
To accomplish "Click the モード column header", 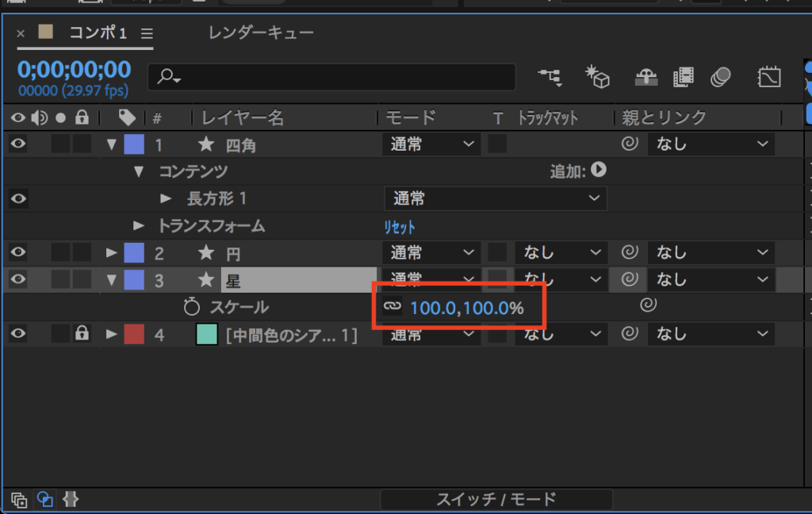I will tap(411, 117).
